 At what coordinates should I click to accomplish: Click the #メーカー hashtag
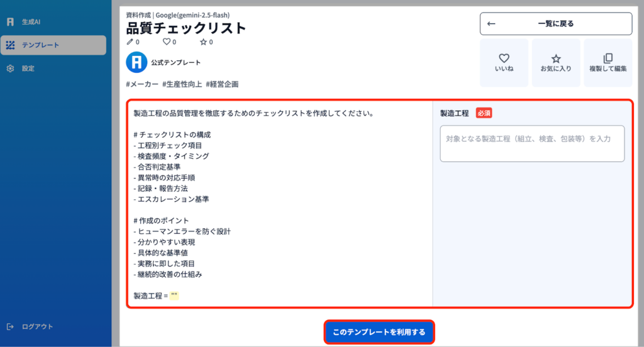click(142, 84)
